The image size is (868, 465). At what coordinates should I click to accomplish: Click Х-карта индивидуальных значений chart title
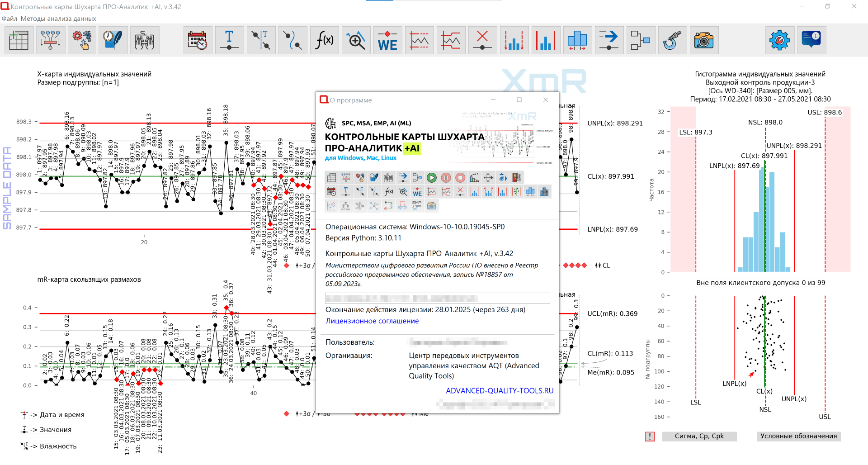94,74
